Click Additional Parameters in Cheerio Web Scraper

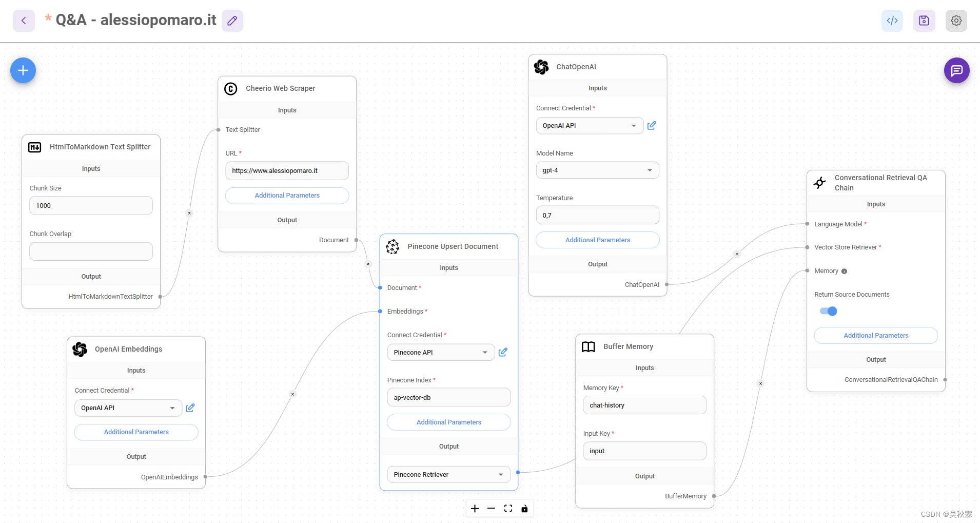287,196
